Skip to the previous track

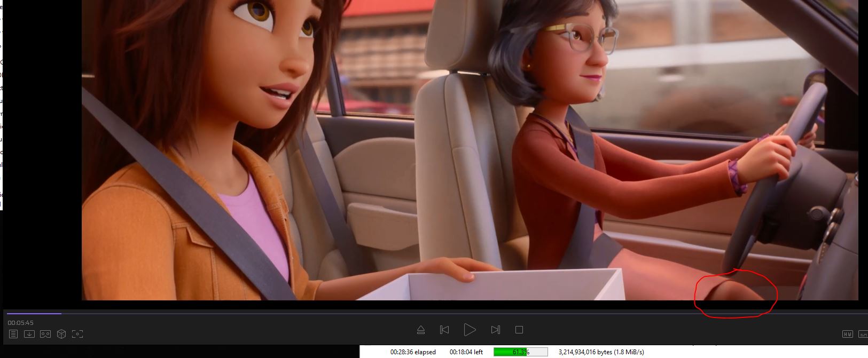pyautogui.click(x=444, y=330)
